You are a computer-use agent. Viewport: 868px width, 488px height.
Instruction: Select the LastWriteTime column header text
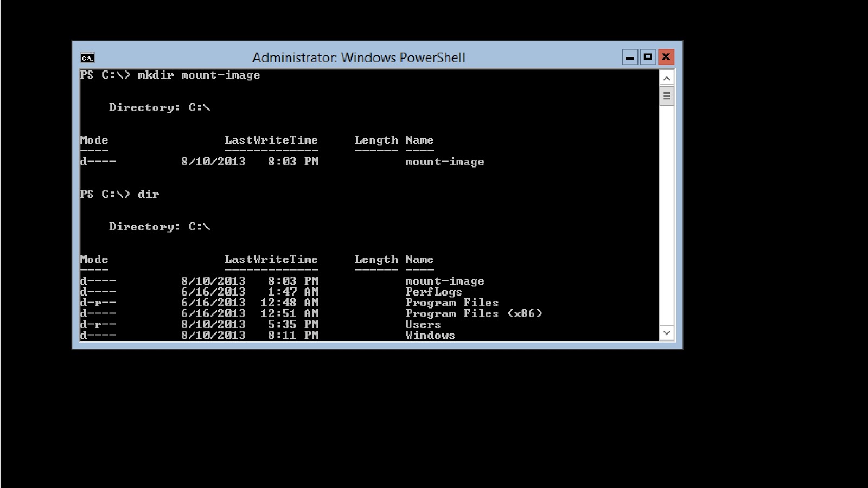click(x=271, y=259)
